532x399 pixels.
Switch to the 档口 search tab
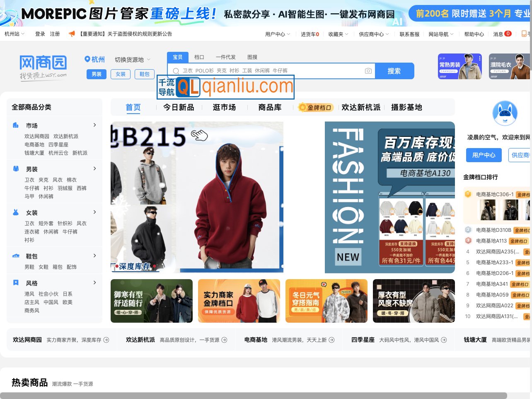199,57
